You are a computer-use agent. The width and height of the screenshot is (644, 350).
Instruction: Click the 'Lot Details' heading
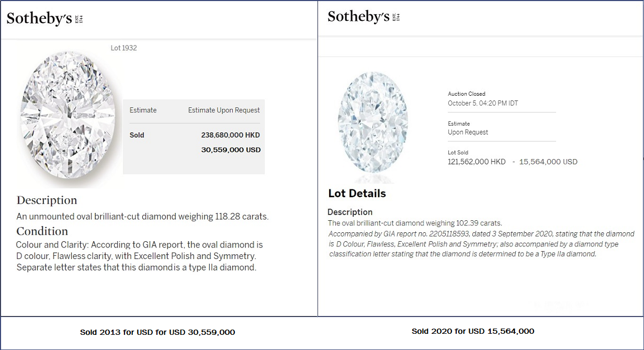point(357,194)
